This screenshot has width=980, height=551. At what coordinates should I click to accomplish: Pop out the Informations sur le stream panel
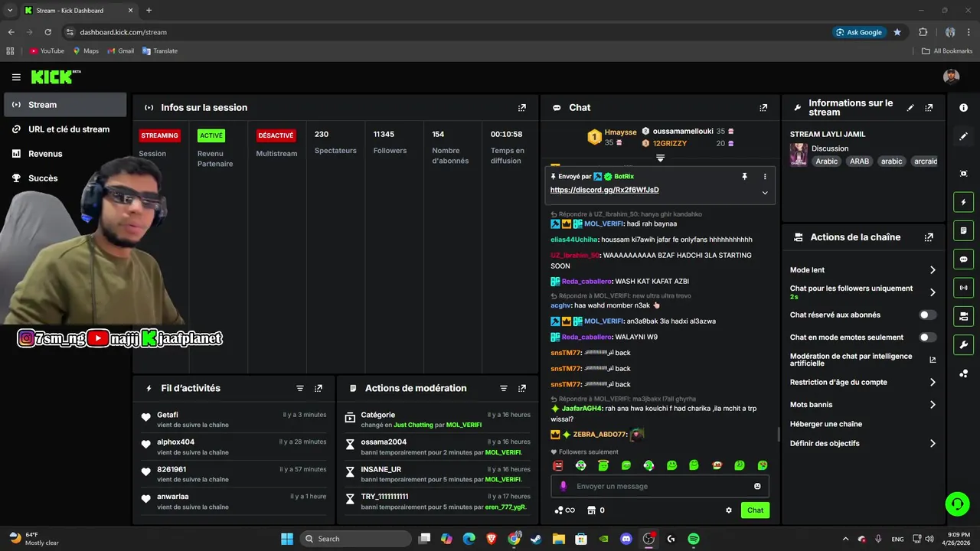pos(929,108)
